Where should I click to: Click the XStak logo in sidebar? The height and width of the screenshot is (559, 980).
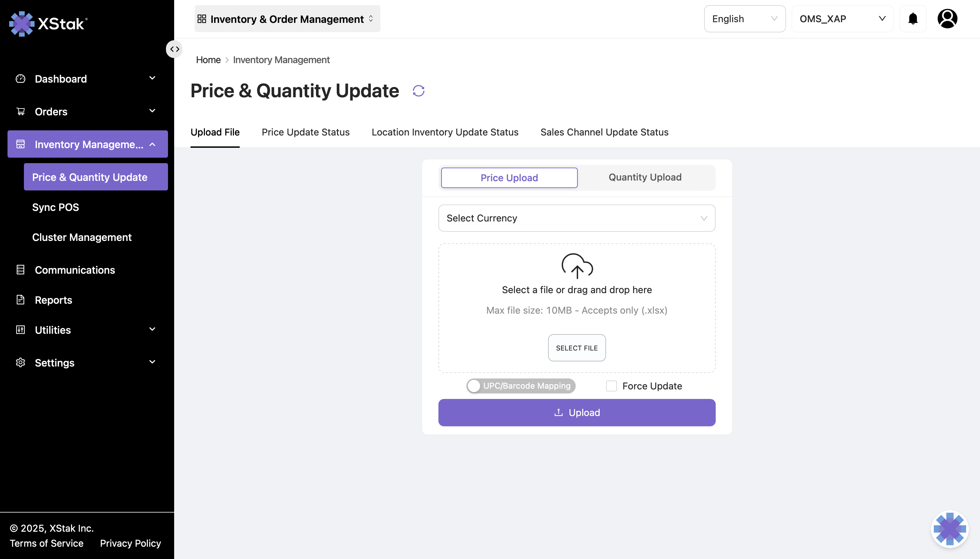(x=48, y=24)
